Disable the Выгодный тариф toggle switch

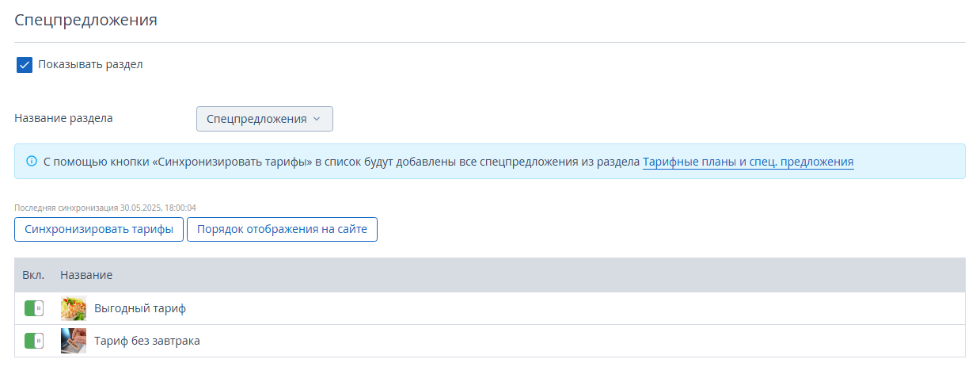click(34, 308)
